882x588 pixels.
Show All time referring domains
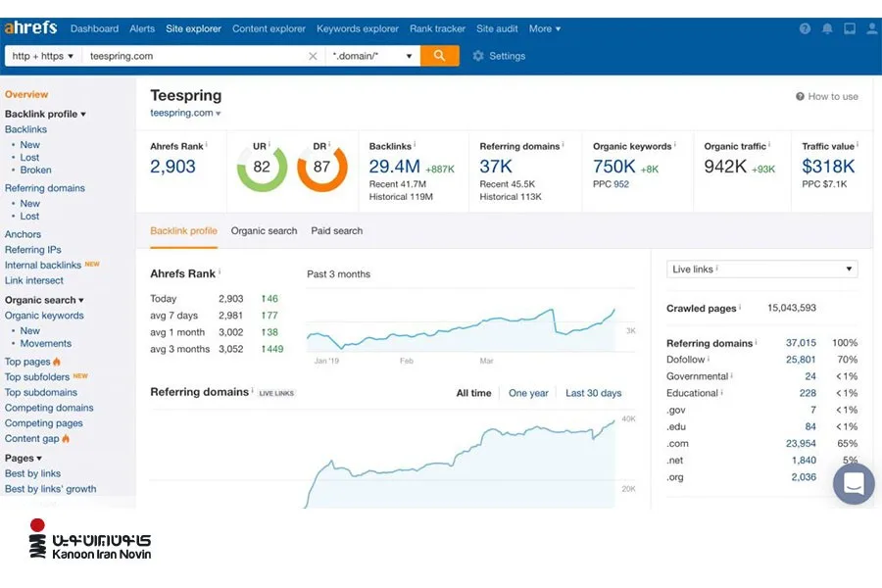[473, 393]
